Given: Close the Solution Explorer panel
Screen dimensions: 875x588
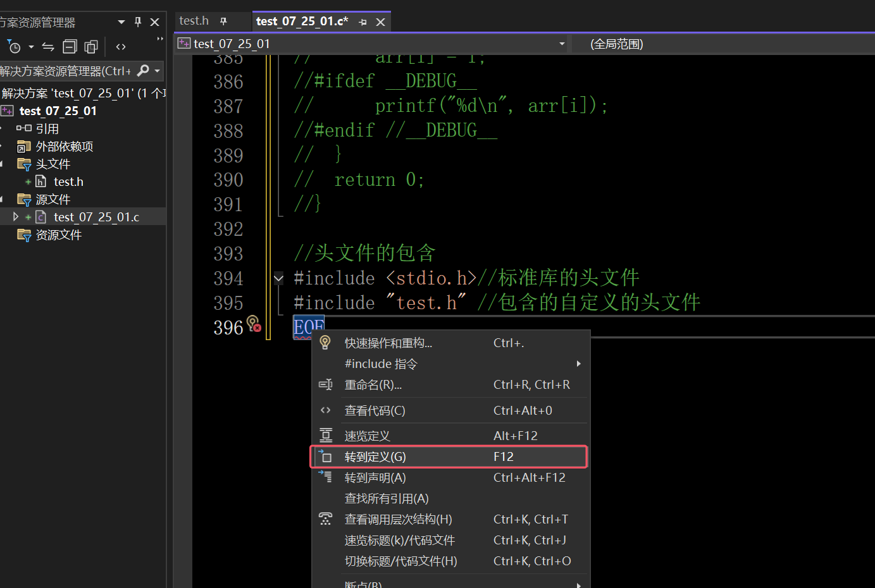Looking at the screenshot, I should pos(154,22).
